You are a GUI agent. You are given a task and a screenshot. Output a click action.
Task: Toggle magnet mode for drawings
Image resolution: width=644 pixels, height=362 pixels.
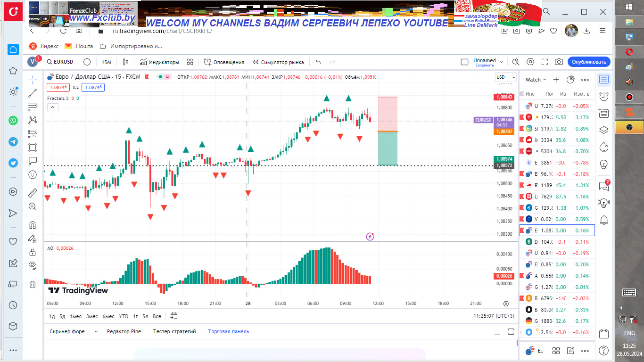click(x=33, y=225)
